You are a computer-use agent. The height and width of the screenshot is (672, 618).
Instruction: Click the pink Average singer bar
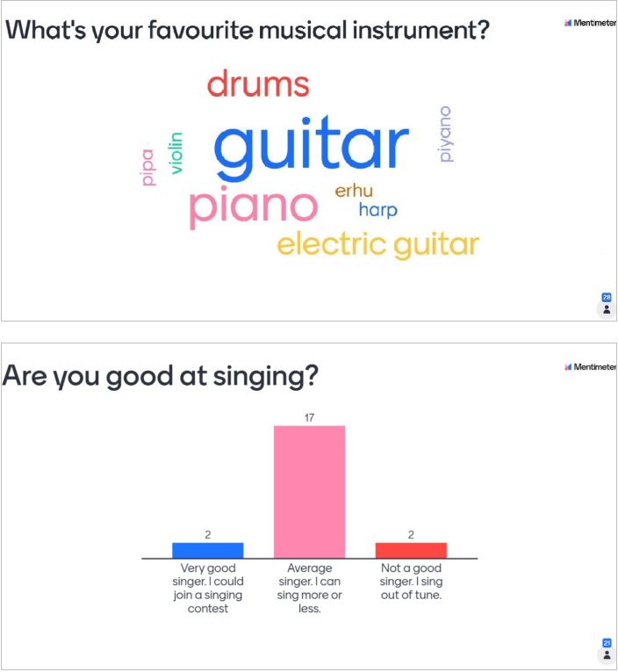[309, 492]
